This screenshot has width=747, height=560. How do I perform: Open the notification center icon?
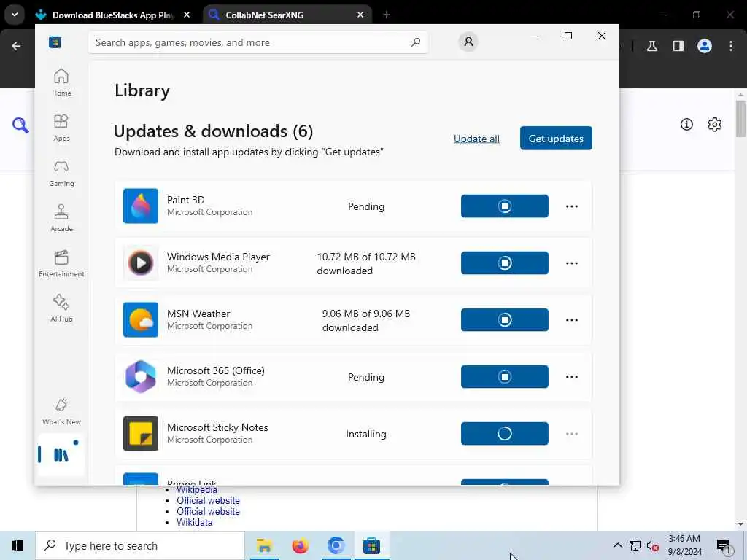click(724, 546)
